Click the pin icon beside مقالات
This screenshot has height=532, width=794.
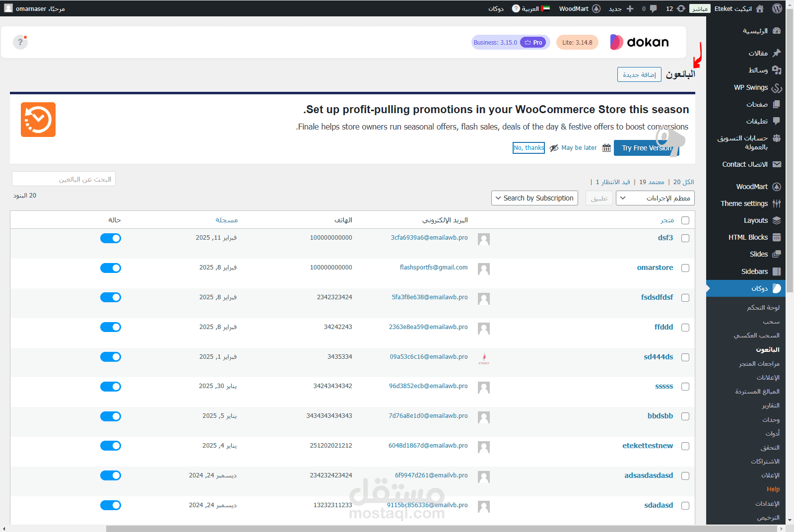pyautogui.click(x=777, y=53)
